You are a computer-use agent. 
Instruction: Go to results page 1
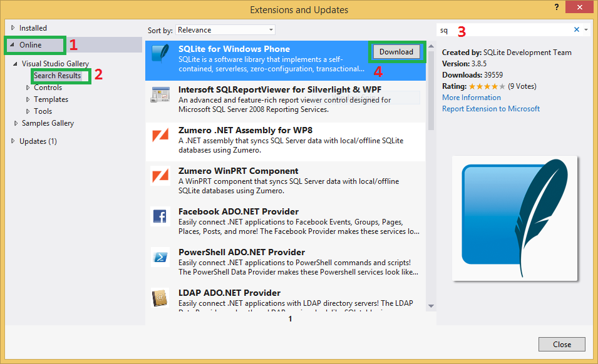290,319
